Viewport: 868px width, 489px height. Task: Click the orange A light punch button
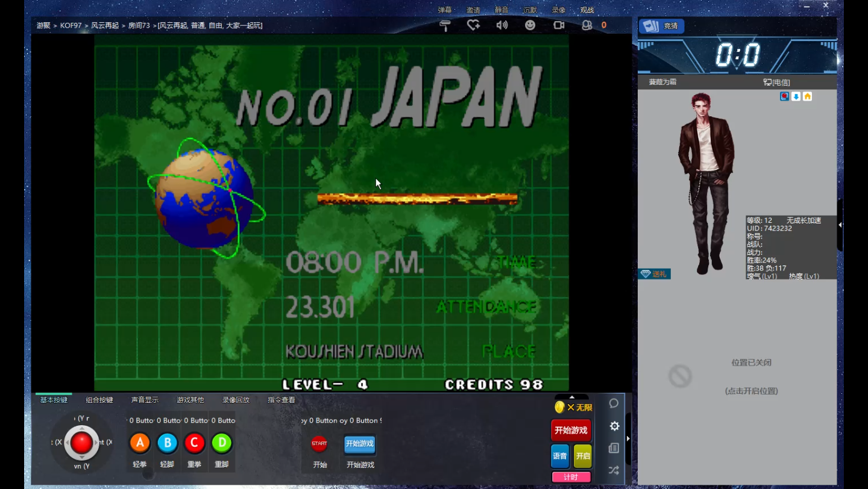tap(140, 443)
